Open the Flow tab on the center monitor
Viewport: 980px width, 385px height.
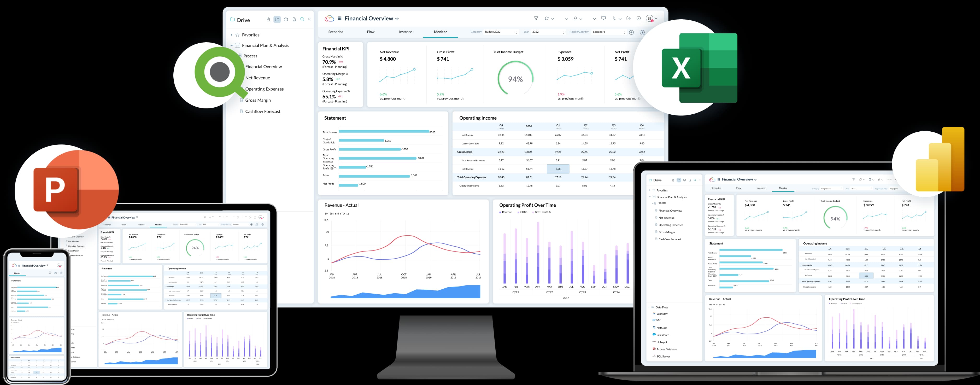tap(371, 32)
